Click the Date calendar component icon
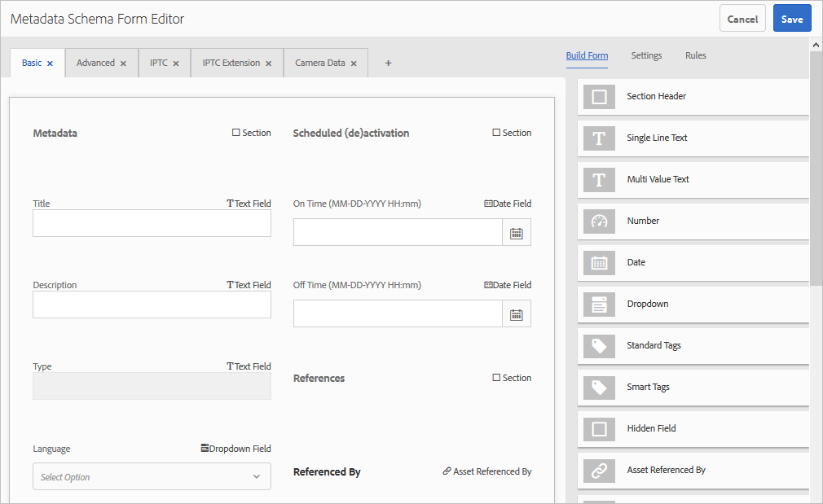 coord(599,262)
